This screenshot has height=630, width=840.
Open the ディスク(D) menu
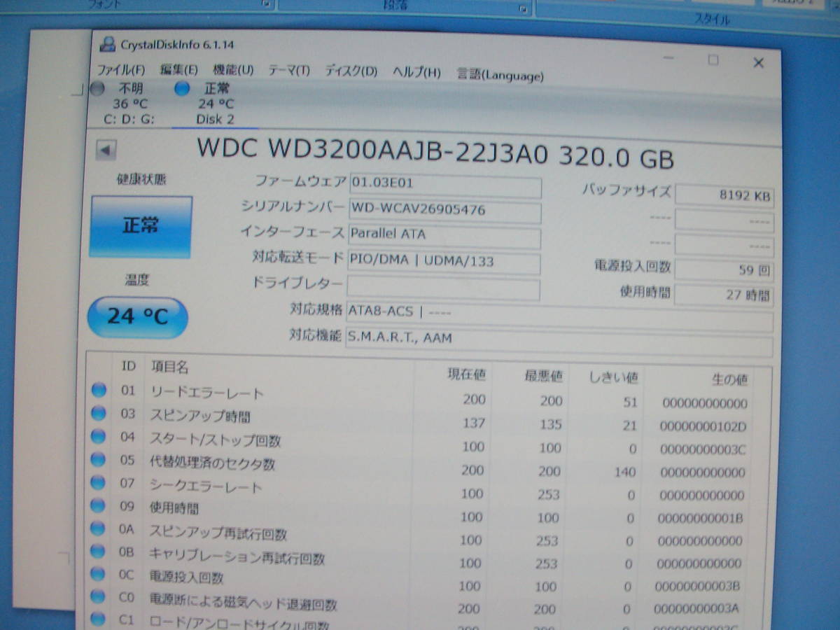coord(351,71)
